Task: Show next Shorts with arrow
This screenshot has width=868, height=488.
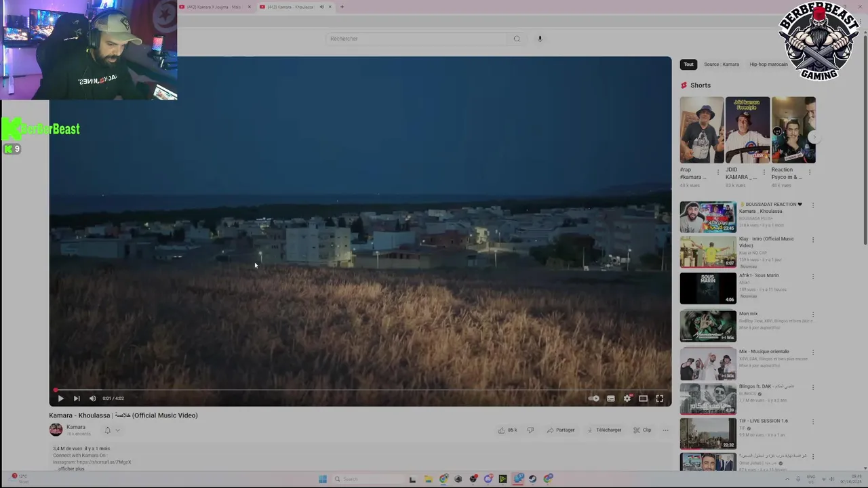Action: click(x=814, y=138)
